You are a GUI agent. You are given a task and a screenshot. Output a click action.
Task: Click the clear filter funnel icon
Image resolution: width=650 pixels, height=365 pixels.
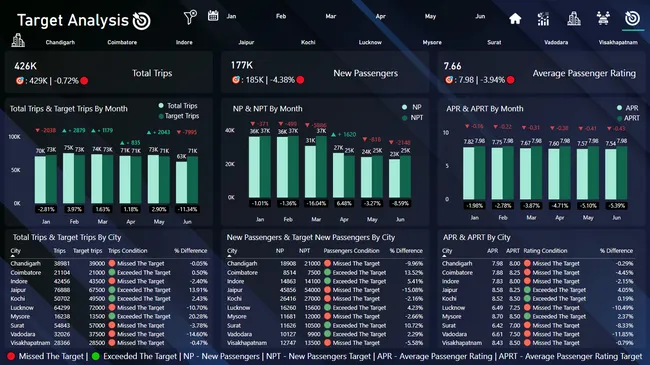pyautogui.click(x=190, y=17)
